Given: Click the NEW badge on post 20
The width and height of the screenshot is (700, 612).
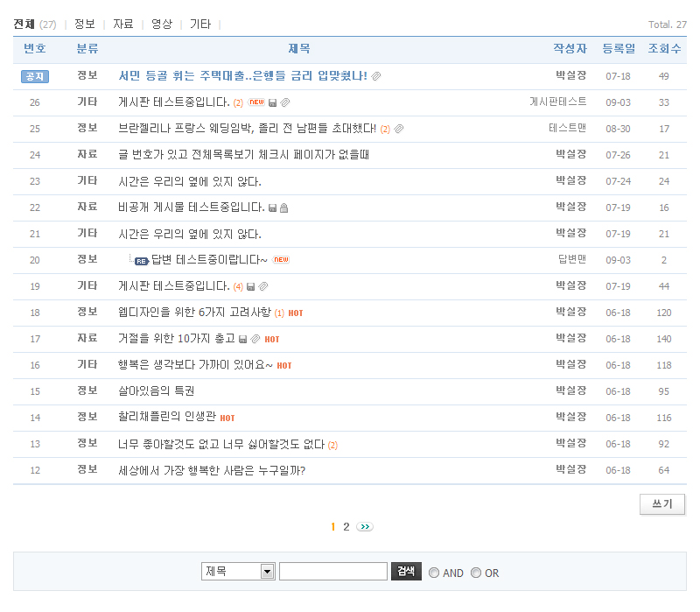Looking at the screenshot, I should [x=281, y=260].
